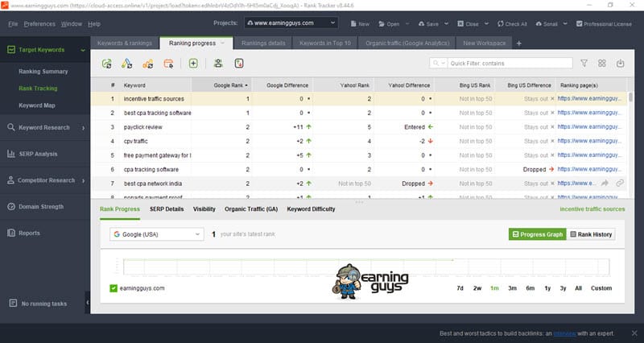Collapse the left sidebar arrow
This screenshot has height=343, width=644.
tap(88, 303)
